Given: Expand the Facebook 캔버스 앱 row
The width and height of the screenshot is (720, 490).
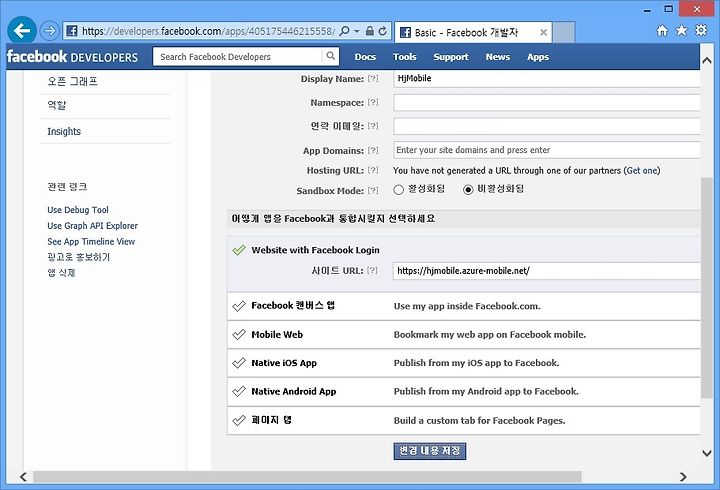Looking at the screenshot, I should 464,306.
